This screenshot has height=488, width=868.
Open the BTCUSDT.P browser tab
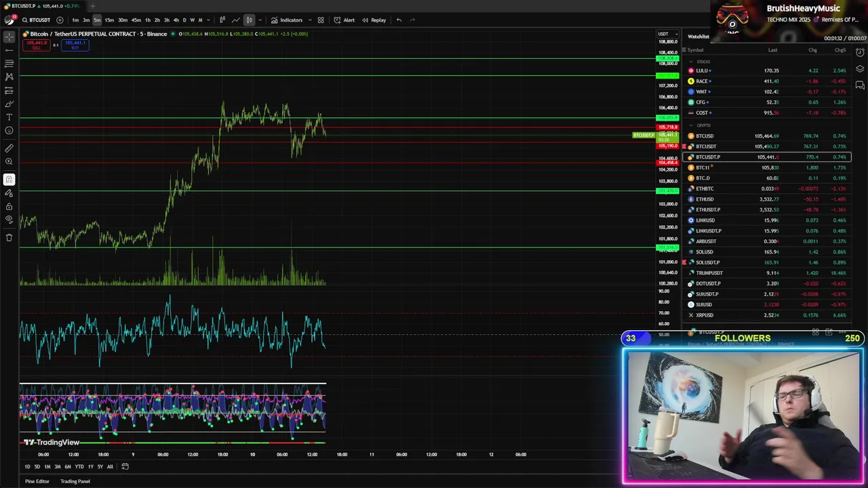point(42,5)
